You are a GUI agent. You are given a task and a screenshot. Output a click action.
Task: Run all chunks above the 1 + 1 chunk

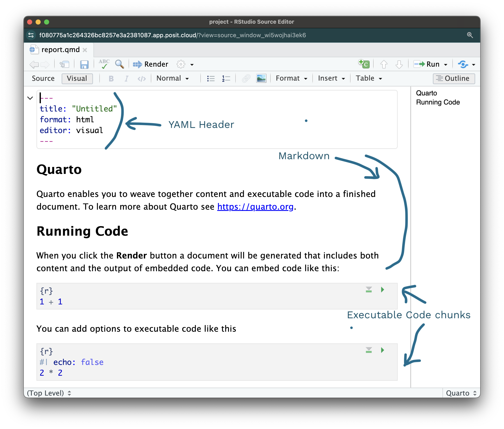[369, 290]
